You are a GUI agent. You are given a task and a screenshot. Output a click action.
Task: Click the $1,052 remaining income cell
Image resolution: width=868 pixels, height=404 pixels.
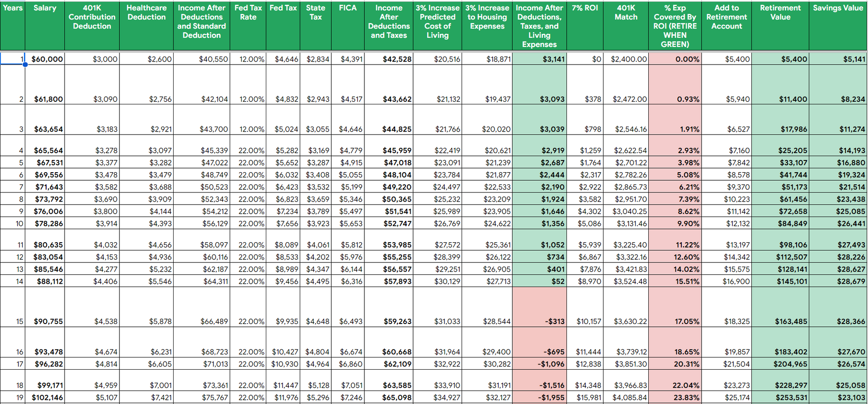(539, 240)
